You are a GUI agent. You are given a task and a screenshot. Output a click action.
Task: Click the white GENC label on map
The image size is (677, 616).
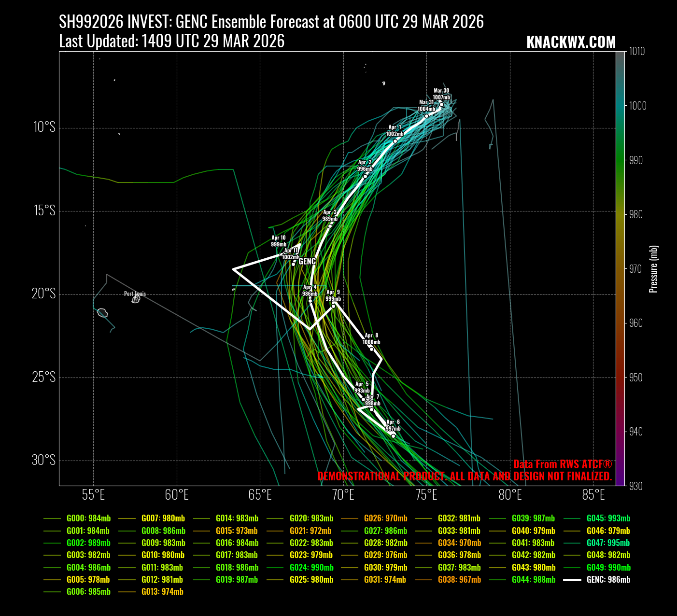tap(307, 262)
